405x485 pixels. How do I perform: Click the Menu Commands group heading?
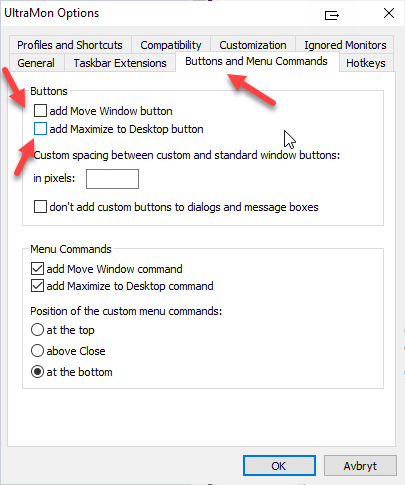(71, 249)
